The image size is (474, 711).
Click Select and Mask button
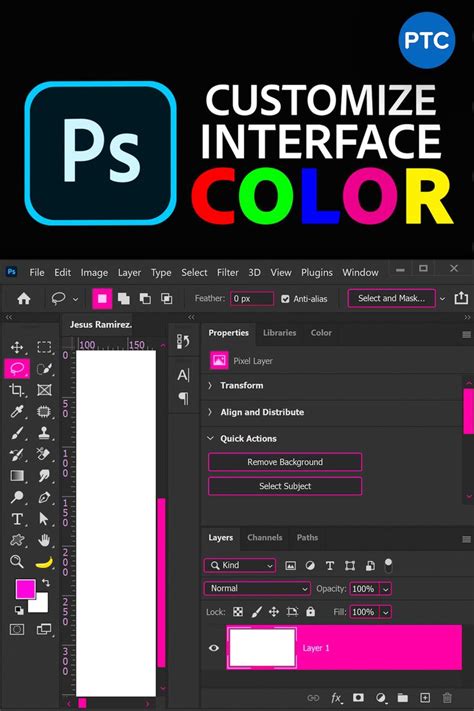point(391,298)
